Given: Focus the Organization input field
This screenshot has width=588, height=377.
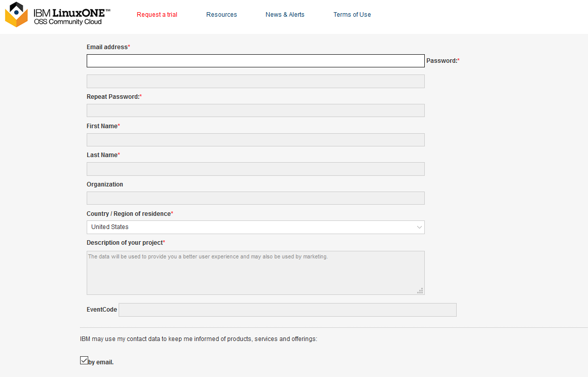Looking at the screenshot, I should [255, 198].
